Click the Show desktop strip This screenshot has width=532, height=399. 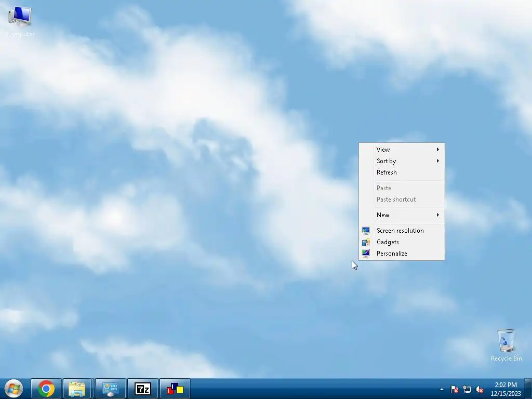[528, 389]
